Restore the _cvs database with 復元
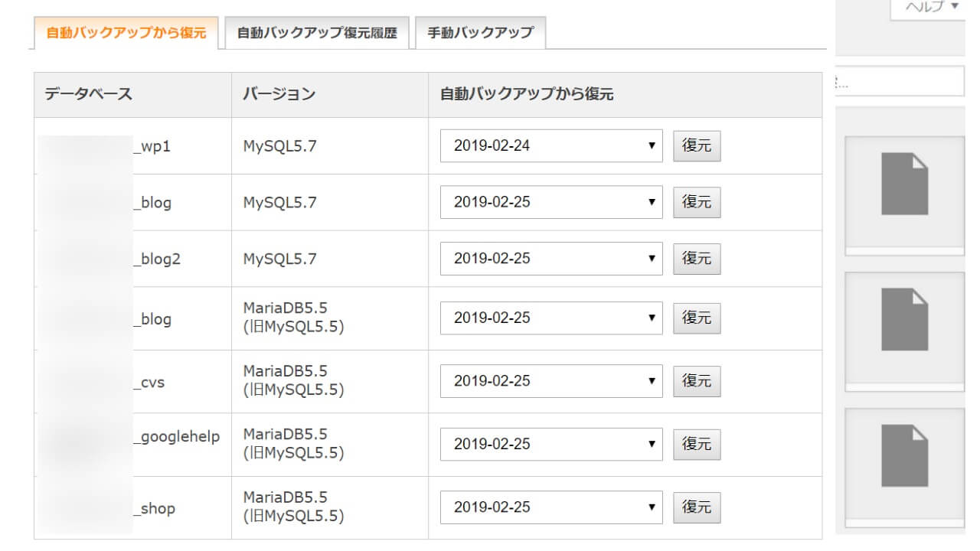The width and height of the screenshot is (980, 551). (x=697, y=381)
